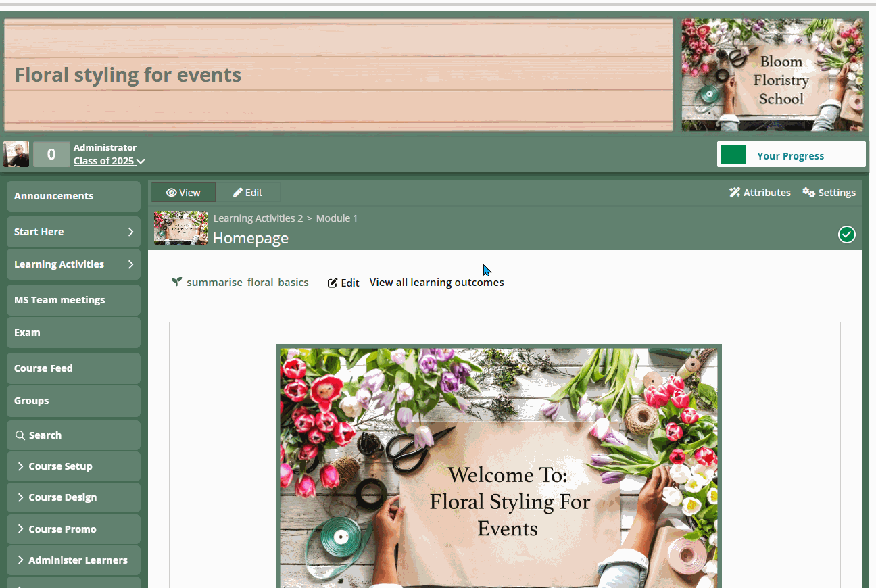Click the green progress bar block

[x=733, y=154]
